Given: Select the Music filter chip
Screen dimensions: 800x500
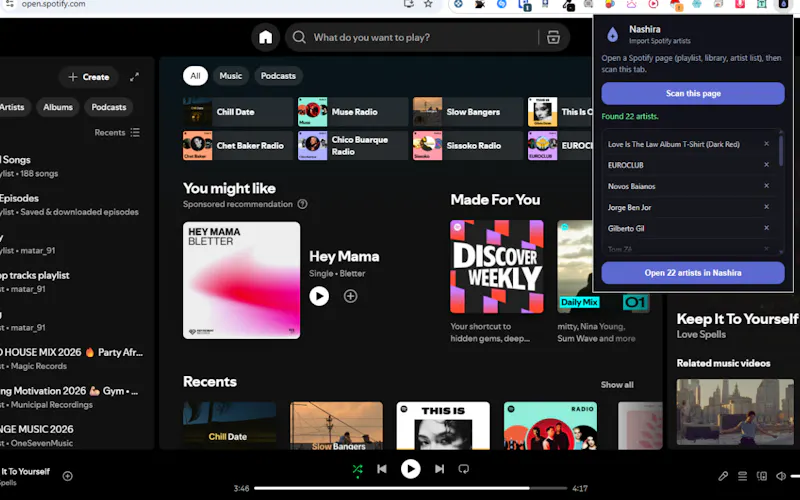Looking at the screenshot, I should coord(231,76).
